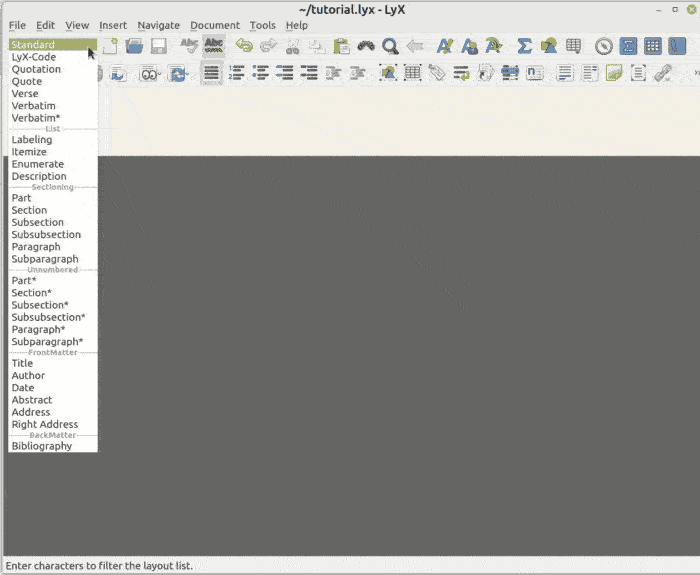Click the View update eyes icon
This screenshot has height=575, width=700.
(x=150, y=73)
